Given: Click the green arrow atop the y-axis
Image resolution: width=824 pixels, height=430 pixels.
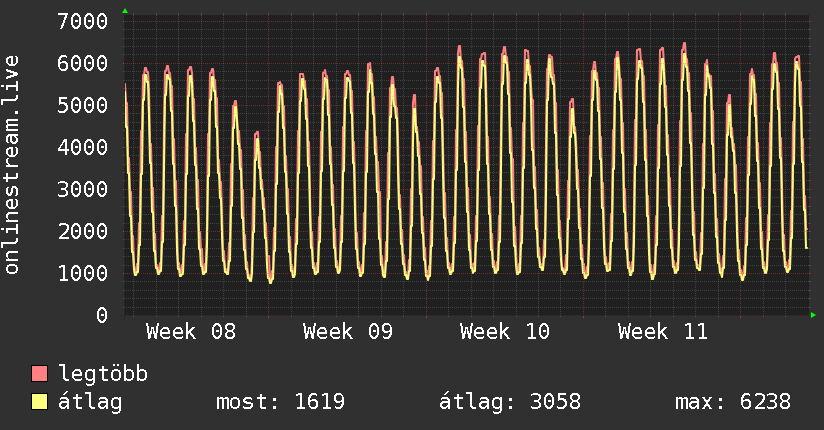Looking at the screenshot, I should [125, 11].
